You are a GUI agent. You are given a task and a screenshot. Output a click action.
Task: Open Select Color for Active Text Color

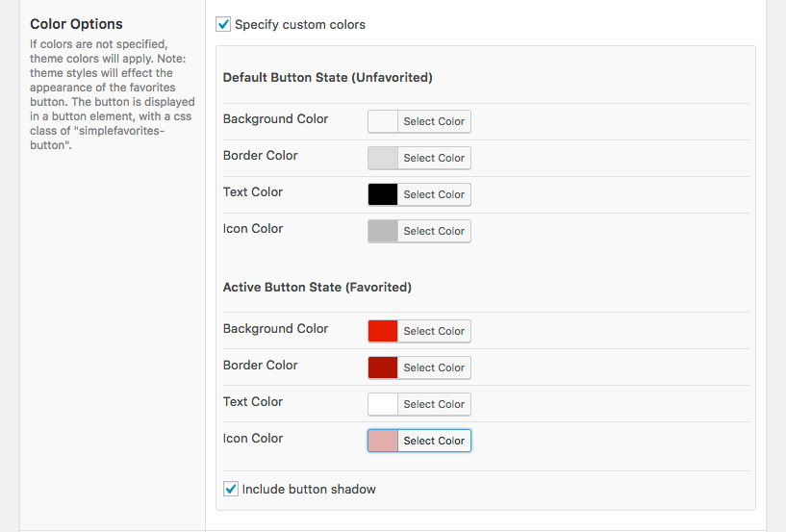[434, 404]
